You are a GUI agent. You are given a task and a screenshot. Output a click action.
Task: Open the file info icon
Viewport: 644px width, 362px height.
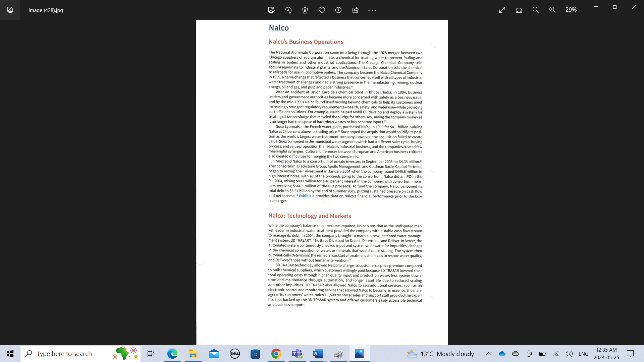(338, 10)
